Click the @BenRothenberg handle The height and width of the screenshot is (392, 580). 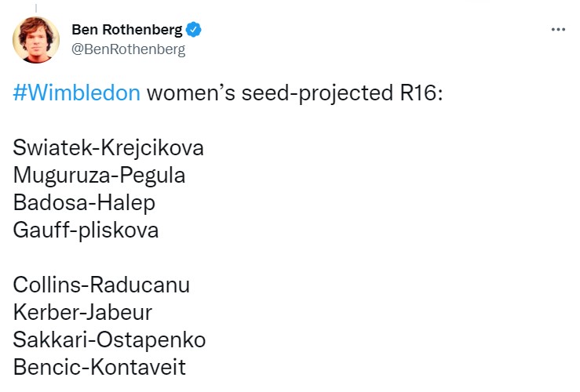tap(128, 49)
